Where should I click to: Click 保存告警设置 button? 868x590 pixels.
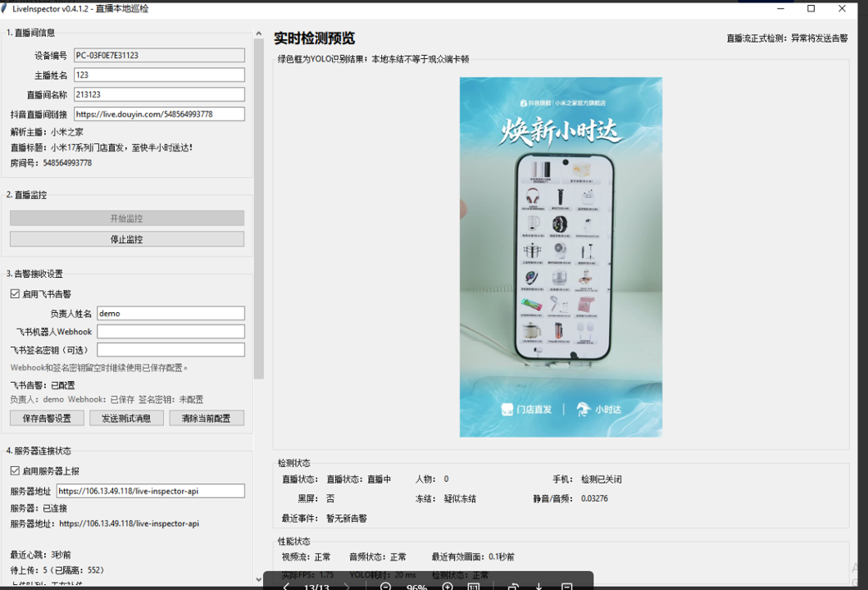47,418
